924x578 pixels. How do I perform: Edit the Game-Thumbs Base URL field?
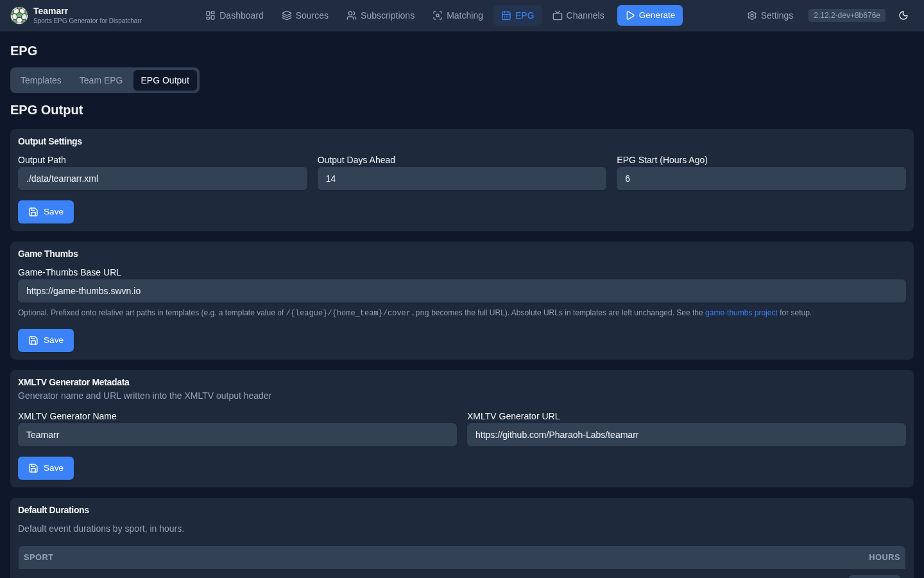(462, 291)
